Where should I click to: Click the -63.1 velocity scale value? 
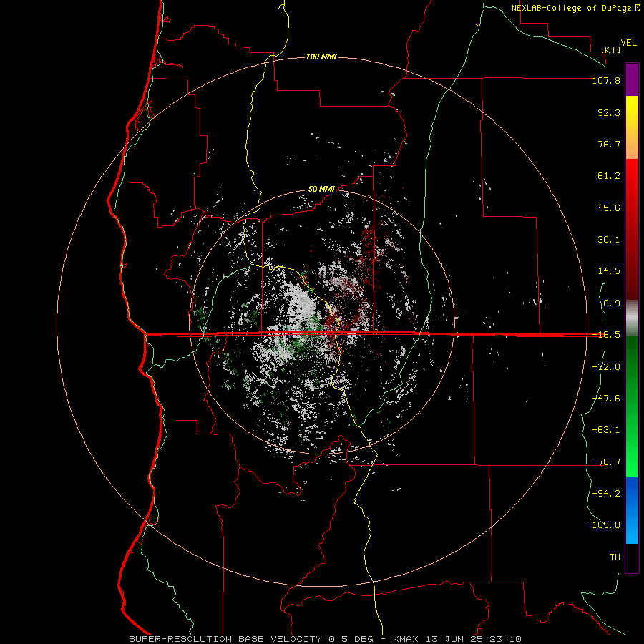point(606,430)
